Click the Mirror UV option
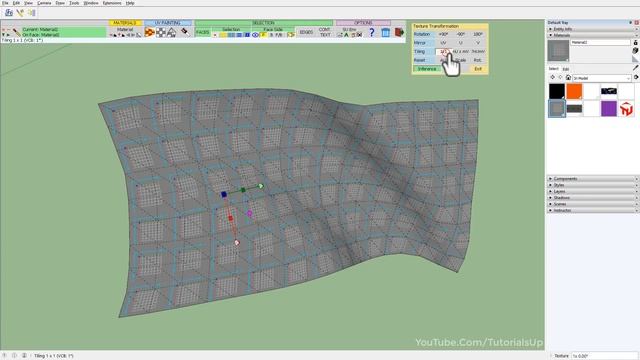640x360 pixels. tap(443, 43)
